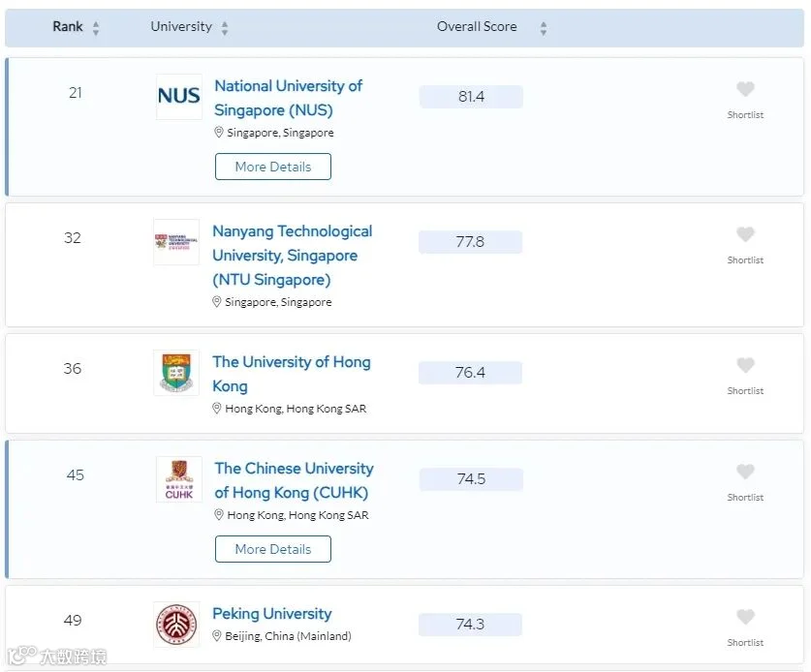The image size is (811, 672).
Task: Open The Chinese University of Hong Kong link
Action: coord(294,480)
